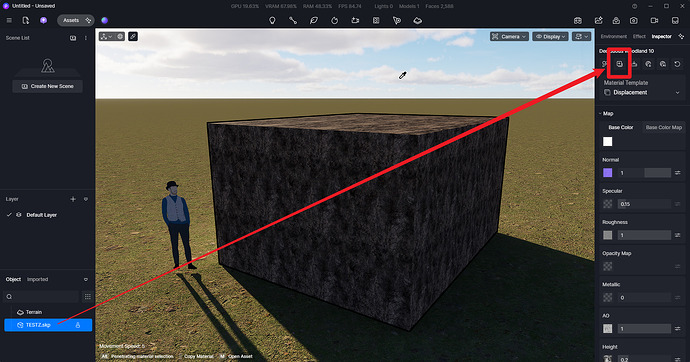The image size is (690, 362).
Task: Select the Inspector tab
Action: pos(661,37)
